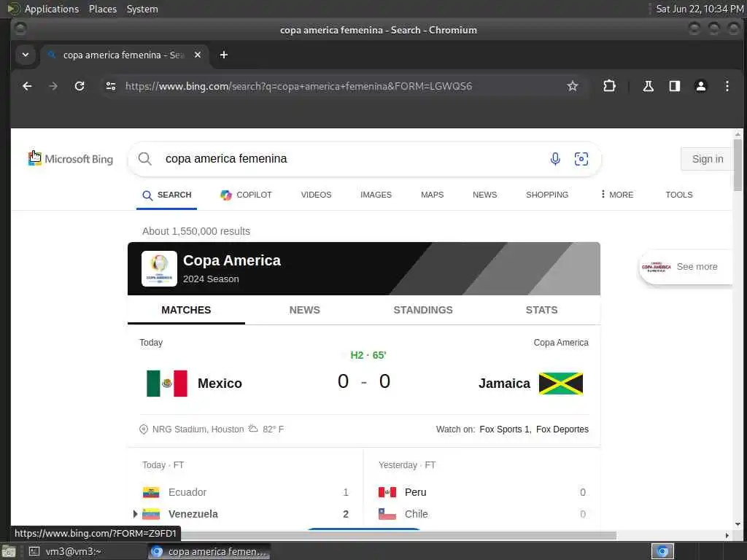Click the Fox Deportes link

pyautogui.click(x=562, y=429)
